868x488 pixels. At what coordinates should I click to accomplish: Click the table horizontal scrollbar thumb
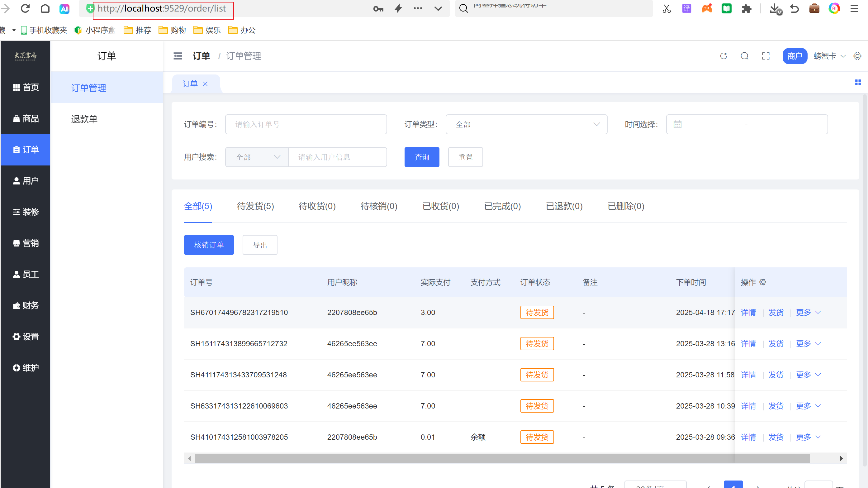502,458
